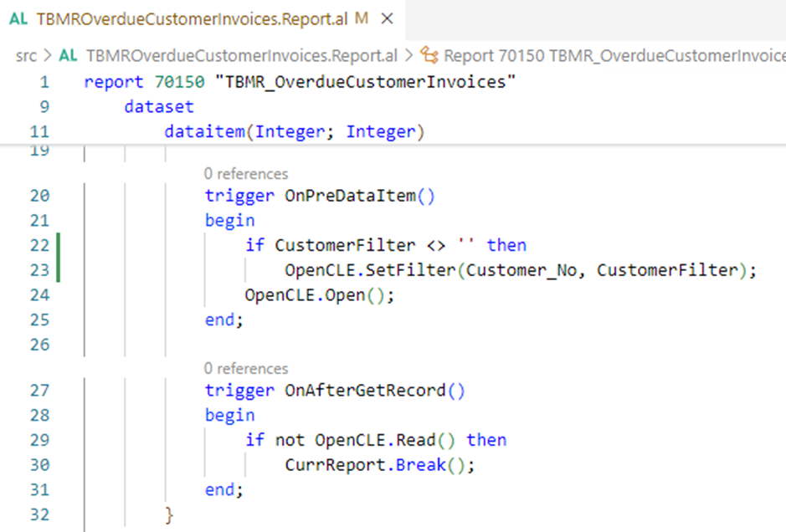Viewport: 786px width, 532px height.
Task: Expand the file name breadcrumb dropdown
Action: 241,56
